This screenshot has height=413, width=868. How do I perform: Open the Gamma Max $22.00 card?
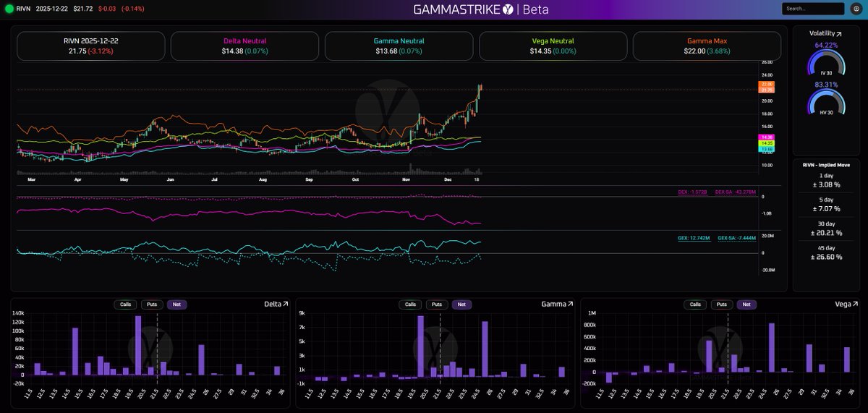click(x=707, y=46)
